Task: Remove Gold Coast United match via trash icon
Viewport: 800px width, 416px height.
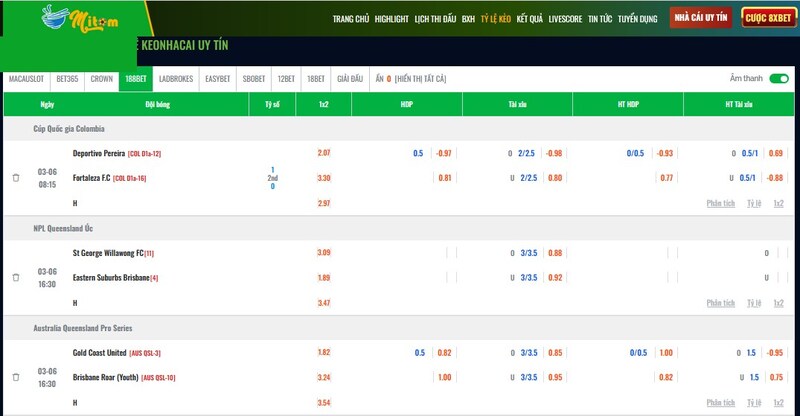Action: [x=16, y=377]
